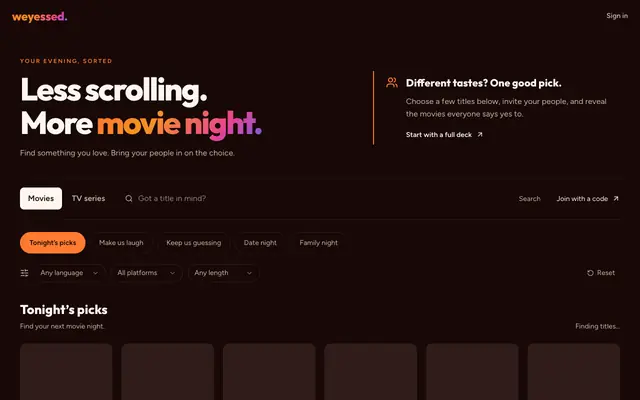The height and width of the screenshot is (400, 640).
Task: Click the Find your next movie night. text
Action: 62,326
